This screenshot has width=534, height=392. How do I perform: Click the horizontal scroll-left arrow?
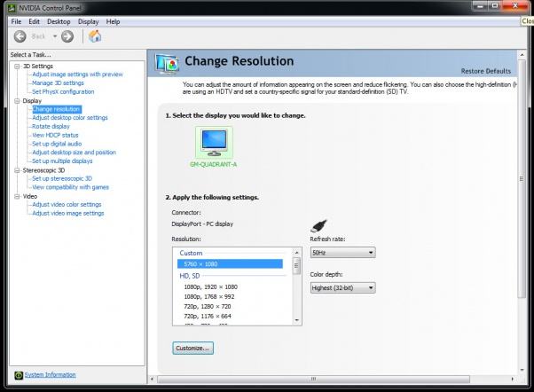[152, 379]
